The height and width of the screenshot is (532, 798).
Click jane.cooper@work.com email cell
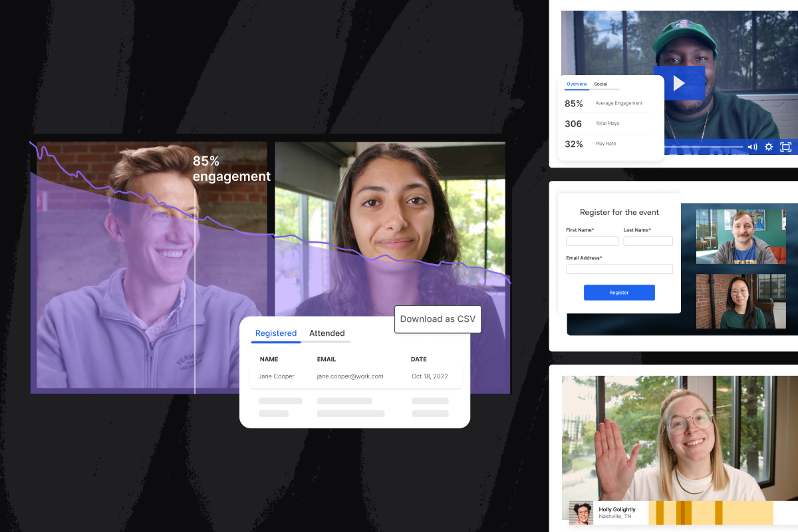[x=350, y=376]
